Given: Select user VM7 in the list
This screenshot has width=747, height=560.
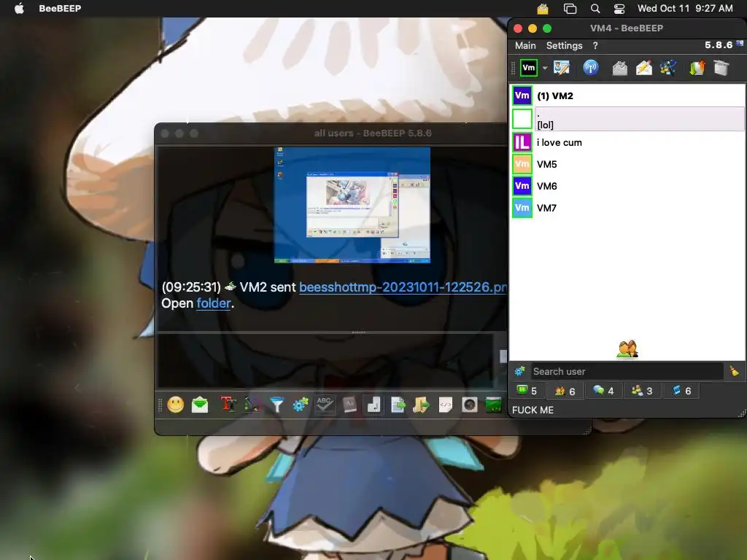Looking at the screenshot, I should (x=627, y=208).
